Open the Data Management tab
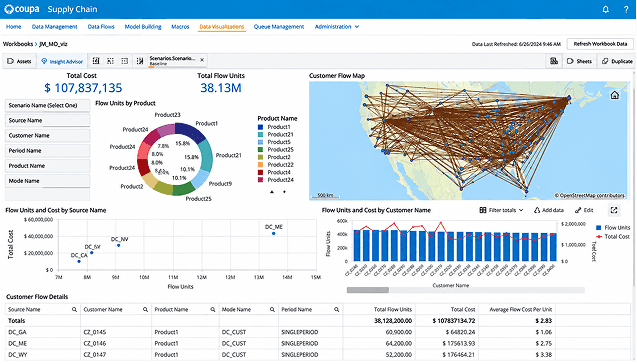The image size is (637, 364). tap(54, 27)
